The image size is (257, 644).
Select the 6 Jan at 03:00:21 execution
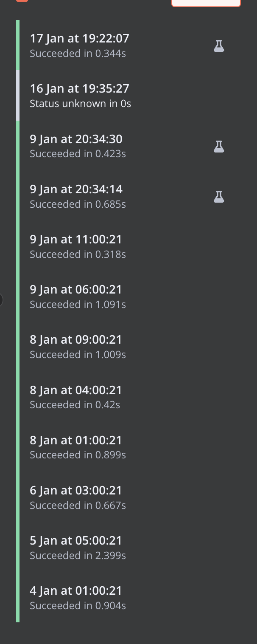point(78,497)
